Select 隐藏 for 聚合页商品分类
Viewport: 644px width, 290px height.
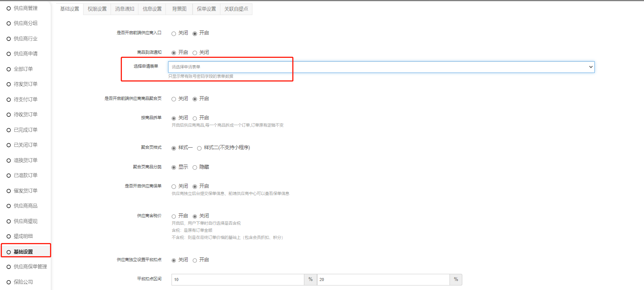tap(195, 168)
